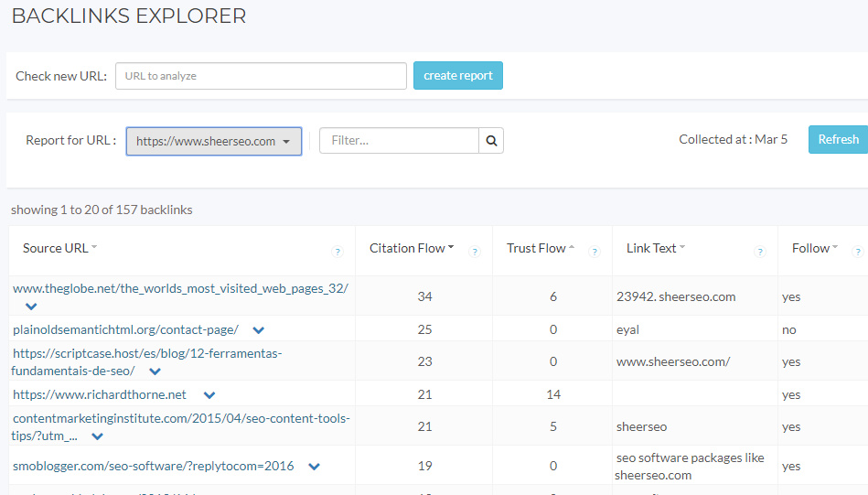Select link text 'www.sheerseo.com/'
868x495 pixels.
(673, 362)
